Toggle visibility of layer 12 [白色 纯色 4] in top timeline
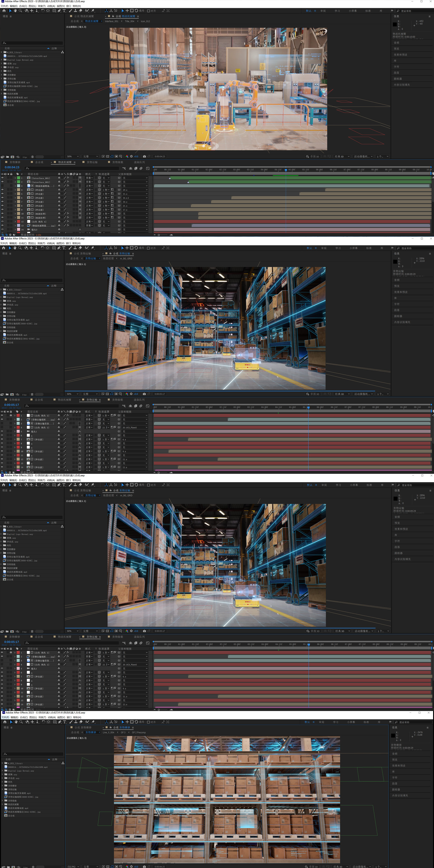434x868 pixels. pyautogui.click(x=2, y=222)
